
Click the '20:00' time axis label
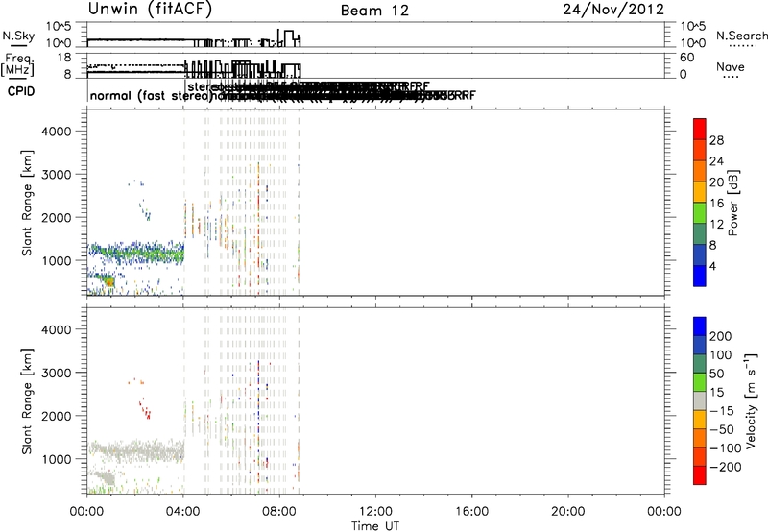(567, 511)
